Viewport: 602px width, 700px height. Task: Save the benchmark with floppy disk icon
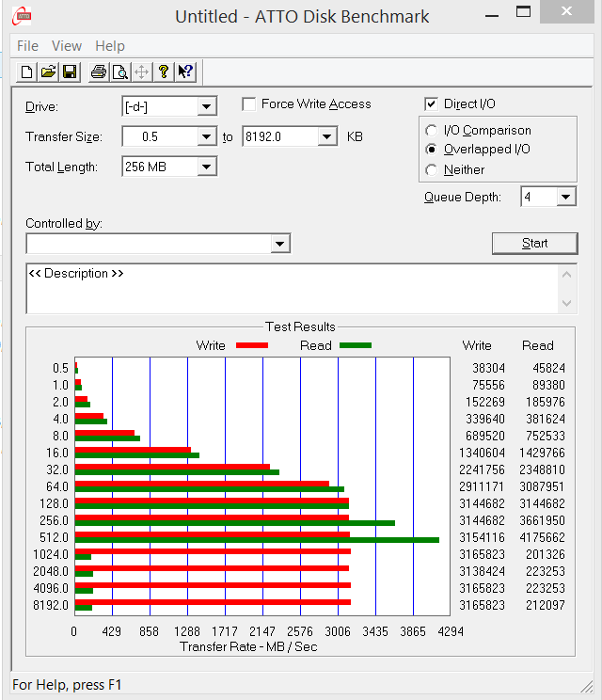click(69, 72)
